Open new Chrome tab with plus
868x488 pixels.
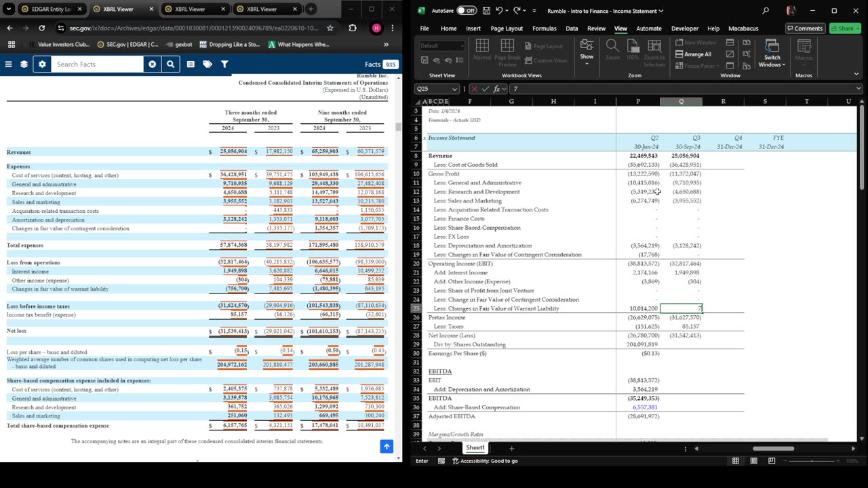click(x=311, y=9)
